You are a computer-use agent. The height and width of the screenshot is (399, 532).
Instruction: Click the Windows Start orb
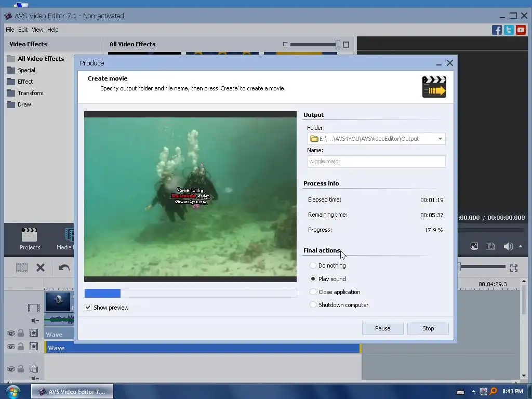pyautogui.click(x=12, y=392)
